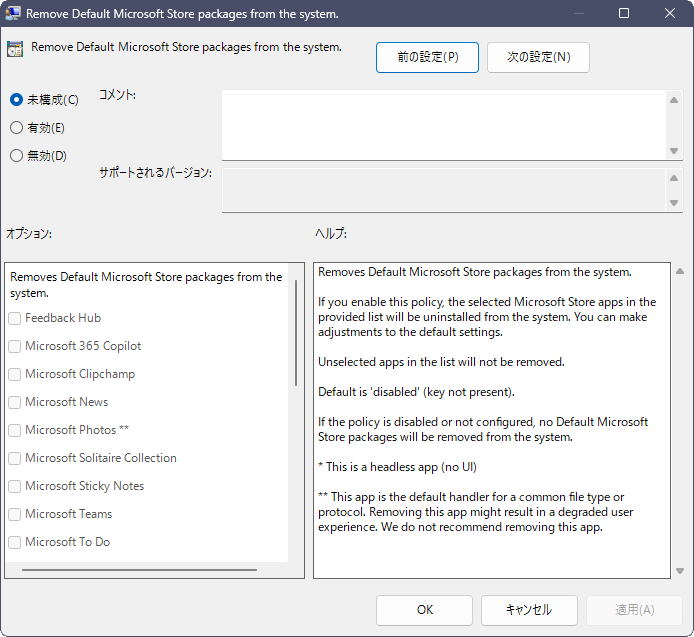This screenshot has height=637, width=694.
Task: Click the options list vertical scrollbar thumb
Action: point(296,332)
